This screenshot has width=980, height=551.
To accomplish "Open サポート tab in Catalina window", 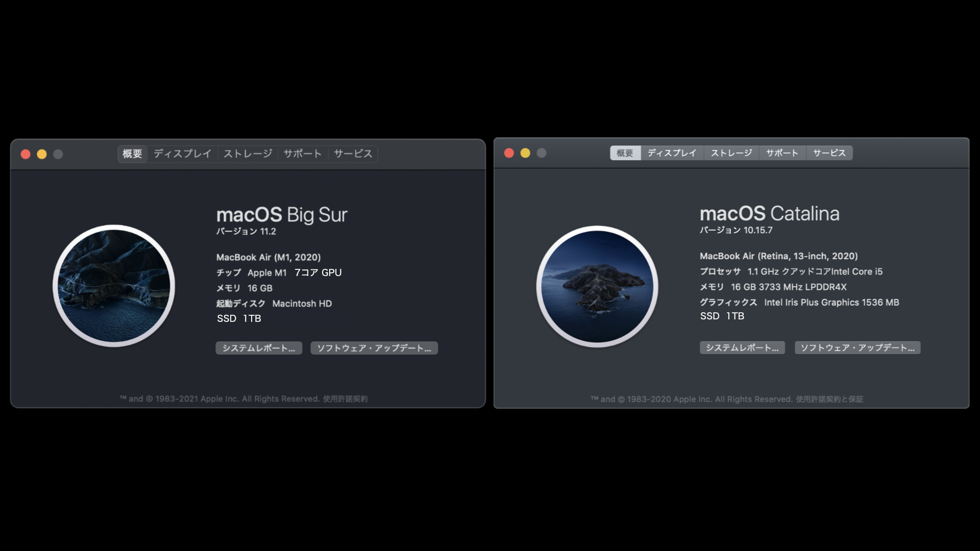I will [782, 153].
